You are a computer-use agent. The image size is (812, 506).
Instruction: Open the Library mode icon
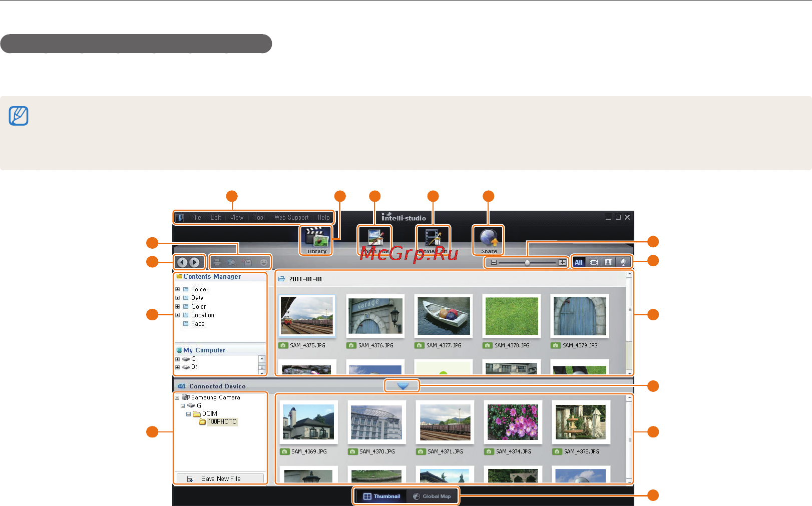click(316, 240)
